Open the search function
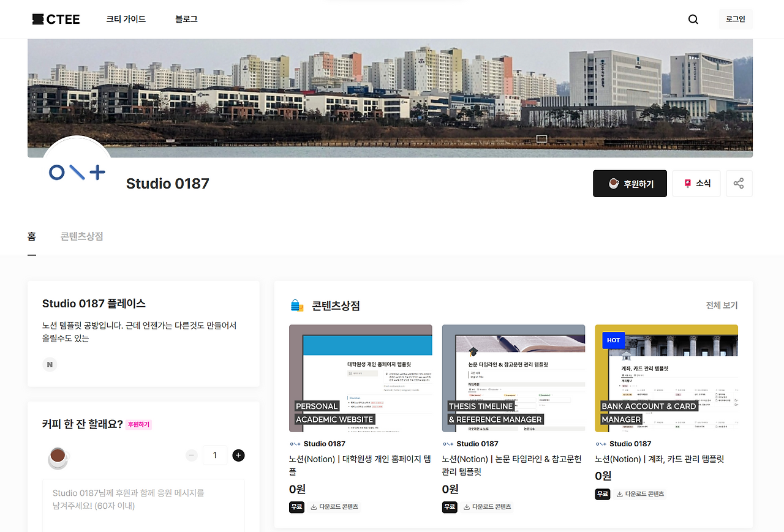The width and height of the screenshot is (784, 532). 693,19
